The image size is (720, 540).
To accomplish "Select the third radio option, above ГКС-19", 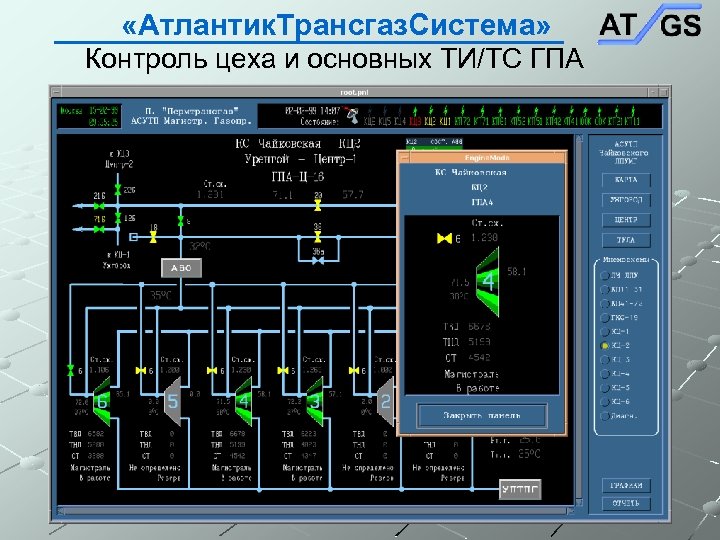I will point(605,304).
